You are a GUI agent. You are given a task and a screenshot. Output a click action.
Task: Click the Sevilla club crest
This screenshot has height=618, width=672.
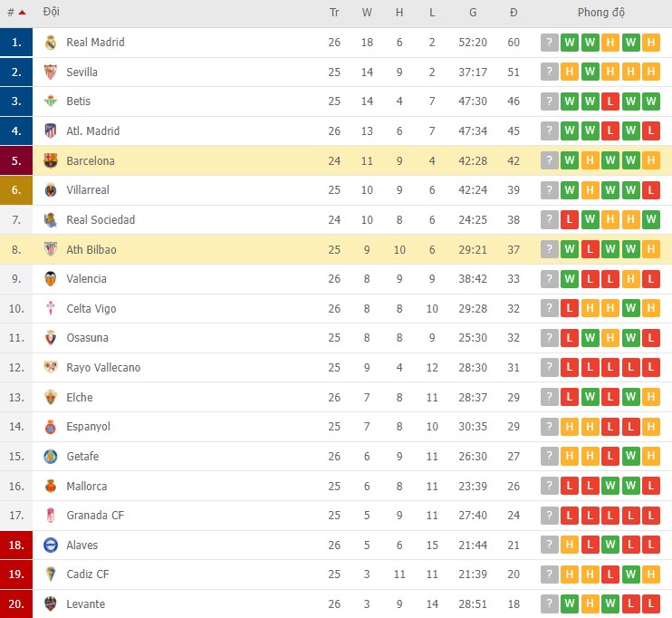tap(51, 72)
